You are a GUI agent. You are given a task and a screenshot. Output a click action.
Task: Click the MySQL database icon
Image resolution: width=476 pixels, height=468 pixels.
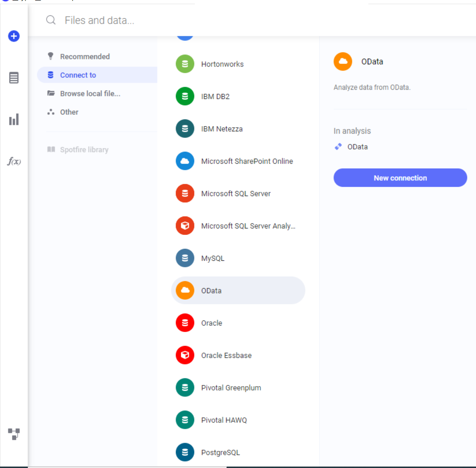[185, 258]
